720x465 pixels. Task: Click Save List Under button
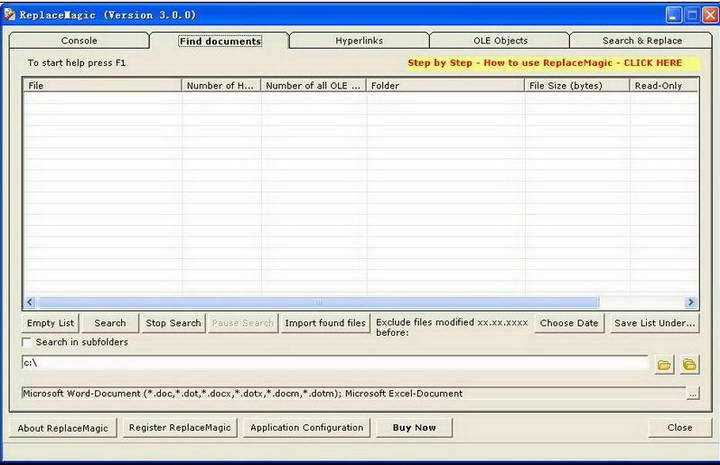[654, 323]
